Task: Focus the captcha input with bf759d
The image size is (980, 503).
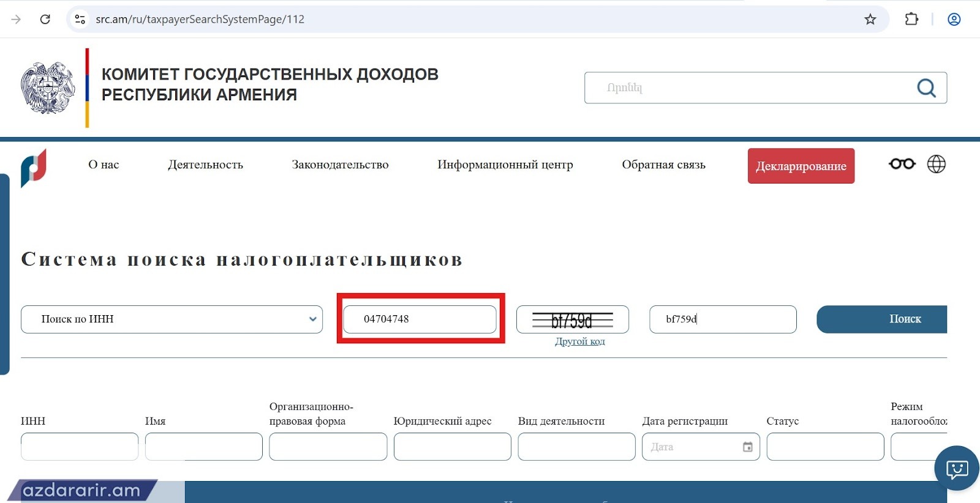Action: (x=723, y=319)
